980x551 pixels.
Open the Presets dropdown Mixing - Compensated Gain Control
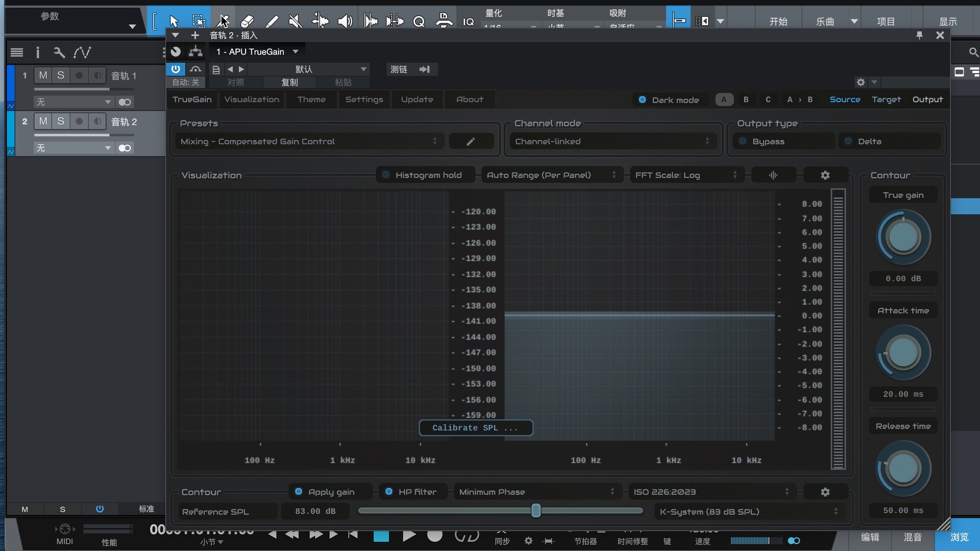click(x=309, y=141)
